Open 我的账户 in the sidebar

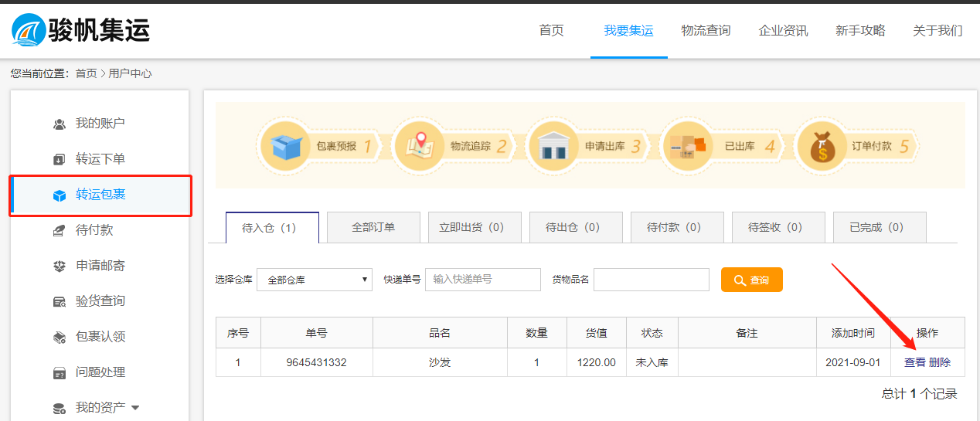click(x=100, y=124)
